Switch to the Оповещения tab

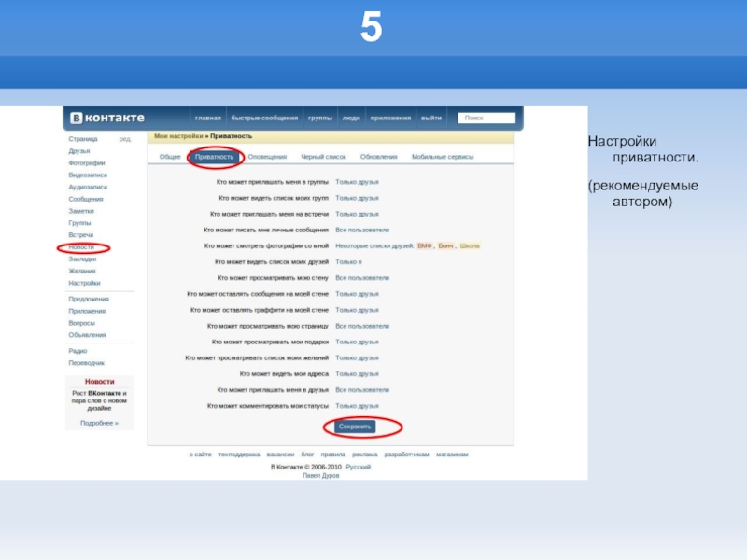pyautogui.click(x=267, y=157)
